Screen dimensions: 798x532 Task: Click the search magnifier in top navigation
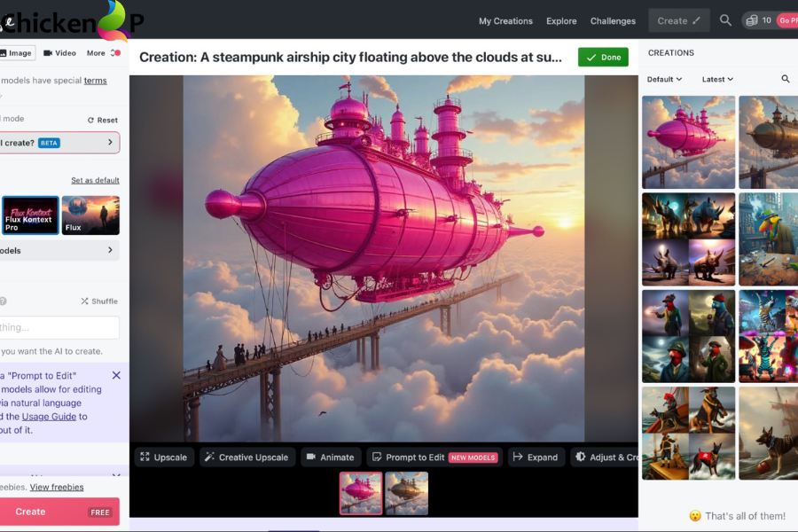pos(725,20)
